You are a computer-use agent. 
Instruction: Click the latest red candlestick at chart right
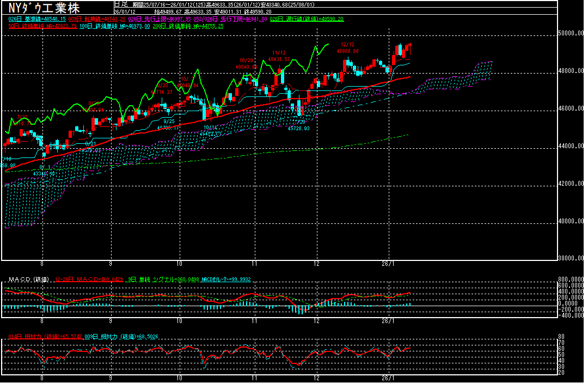coord(409,49)
